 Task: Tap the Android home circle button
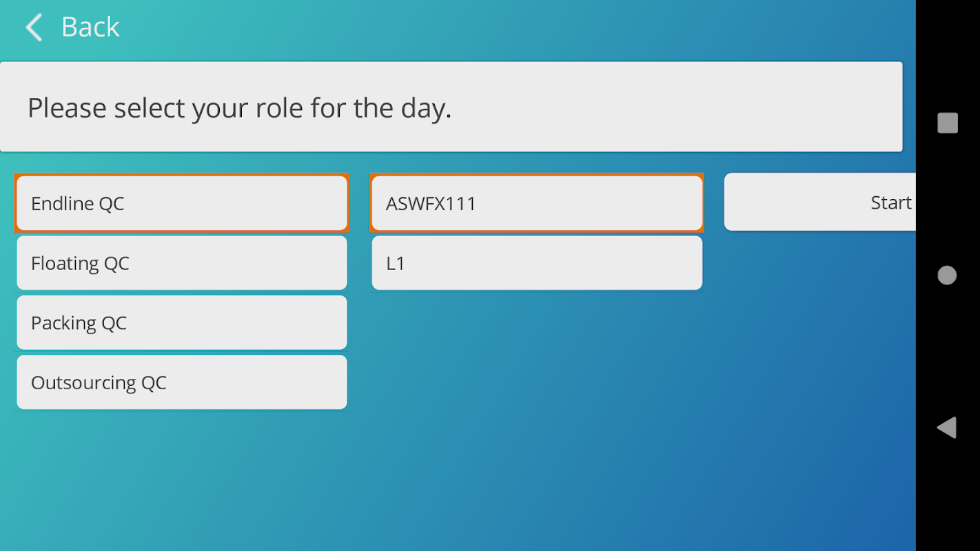click(947, 275)
